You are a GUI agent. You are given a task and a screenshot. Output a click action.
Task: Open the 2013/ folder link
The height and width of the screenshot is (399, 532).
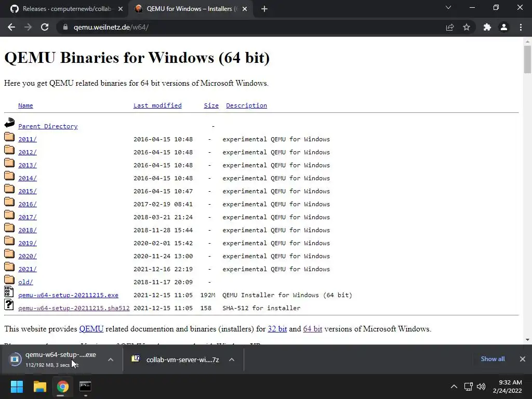[x=28, y=165]
